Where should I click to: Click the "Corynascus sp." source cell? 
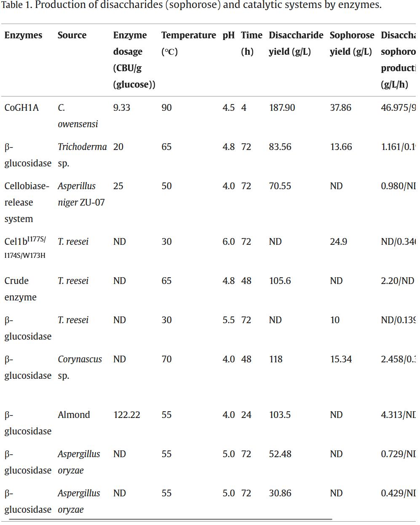coord(80,367)
